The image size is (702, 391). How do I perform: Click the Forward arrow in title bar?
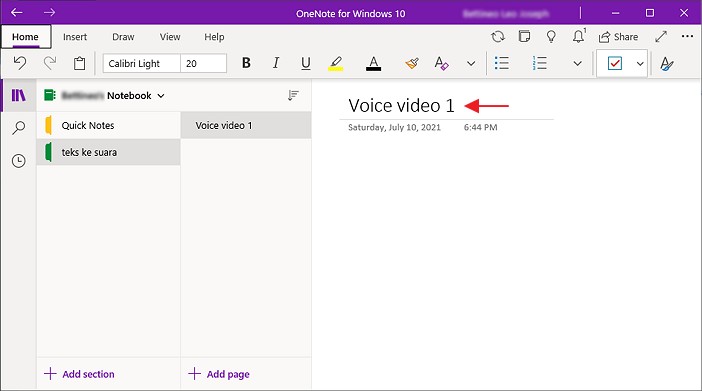(49, 13)
